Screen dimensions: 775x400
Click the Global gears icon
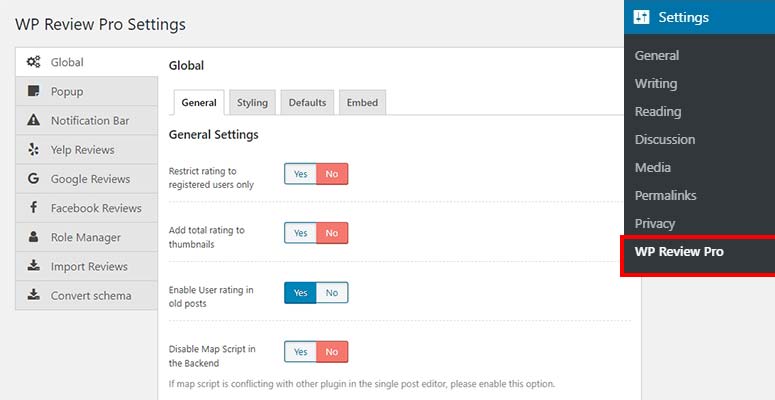click(x=33, y=62)
